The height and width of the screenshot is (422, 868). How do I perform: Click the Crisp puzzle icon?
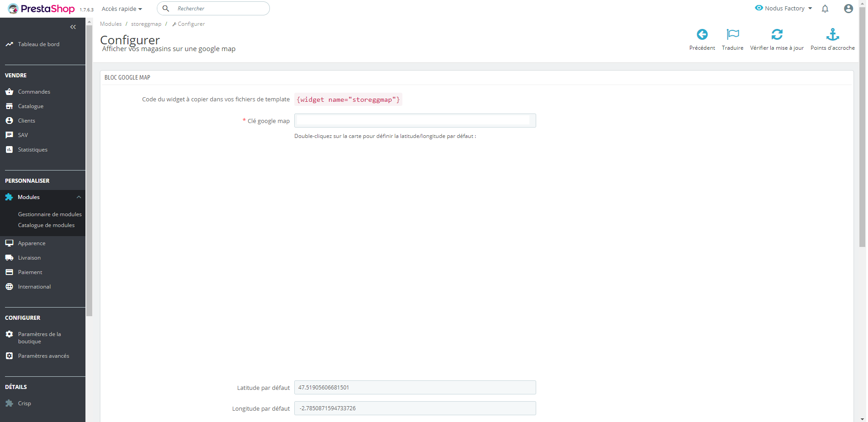[x=9, y=403]
